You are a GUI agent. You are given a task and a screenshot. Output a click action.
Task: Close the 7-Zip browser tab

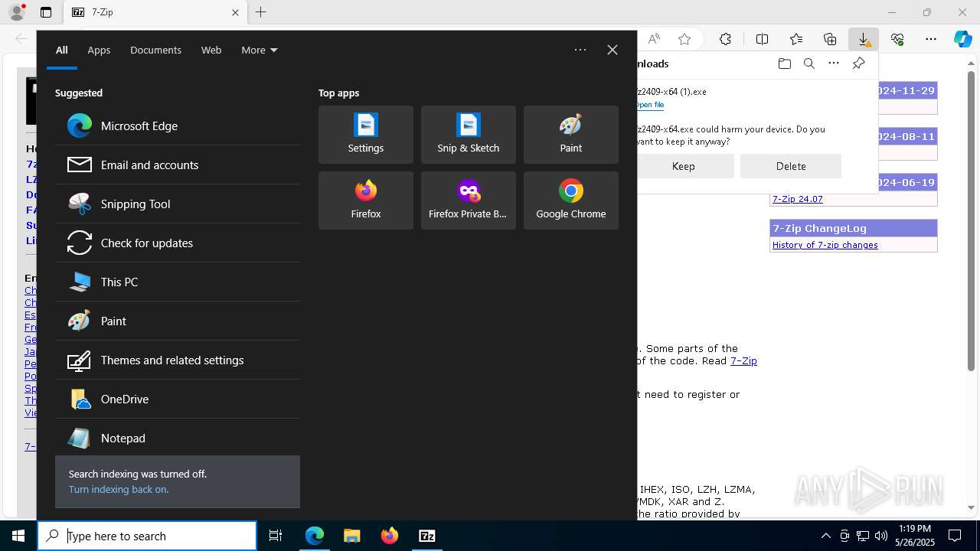(x=235, y=12)
